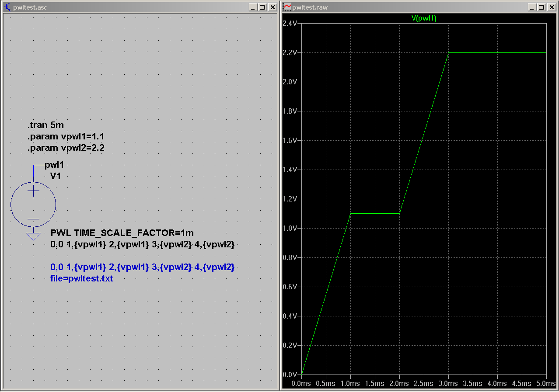
Task: Select the .tran 5m directive
Action: 46,125
